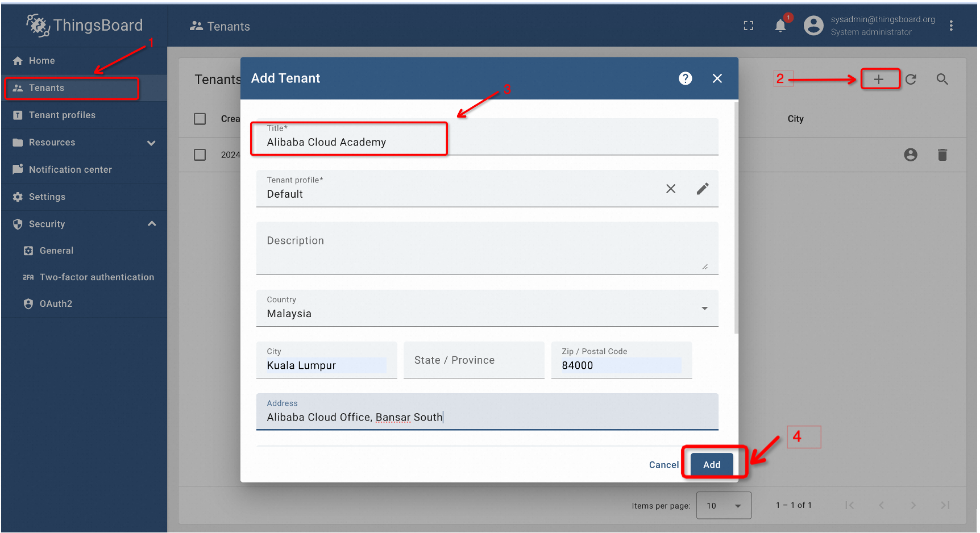Click the add tenant plus icon

click(x=879, y=80)
